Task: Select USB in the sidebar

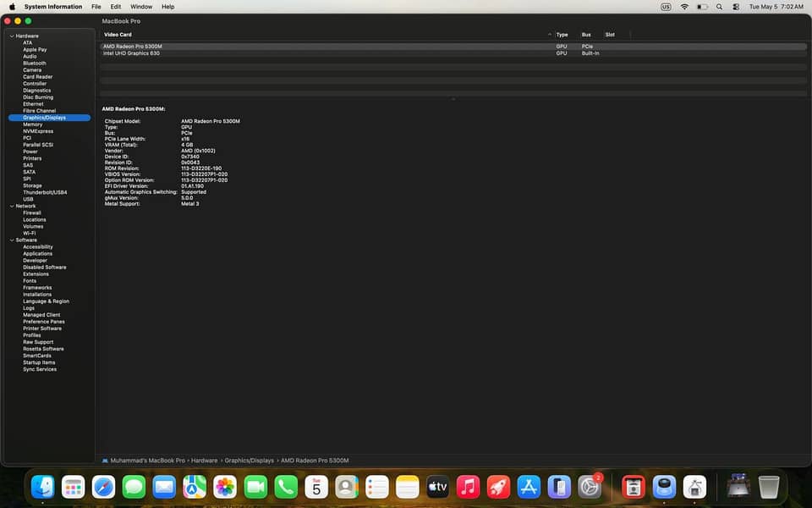Action: 28,199
